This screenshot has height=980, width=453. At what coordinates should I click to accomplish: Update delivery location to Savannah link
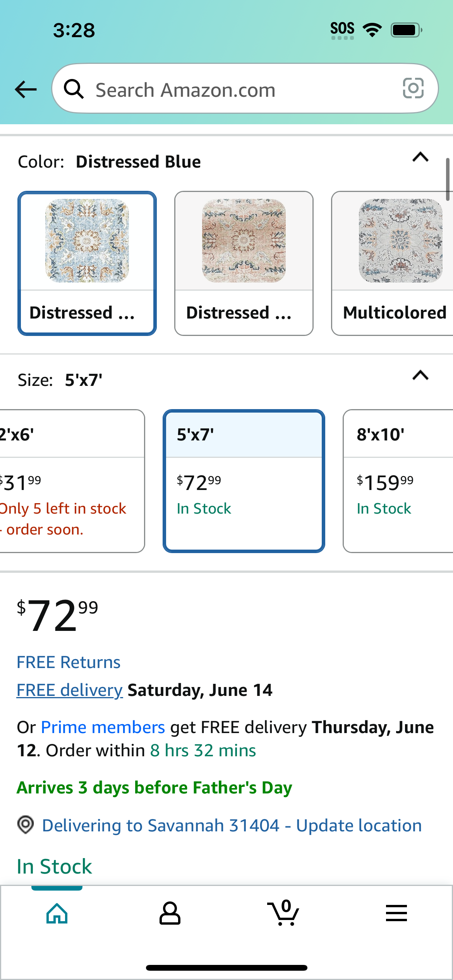tap(232, 825)
